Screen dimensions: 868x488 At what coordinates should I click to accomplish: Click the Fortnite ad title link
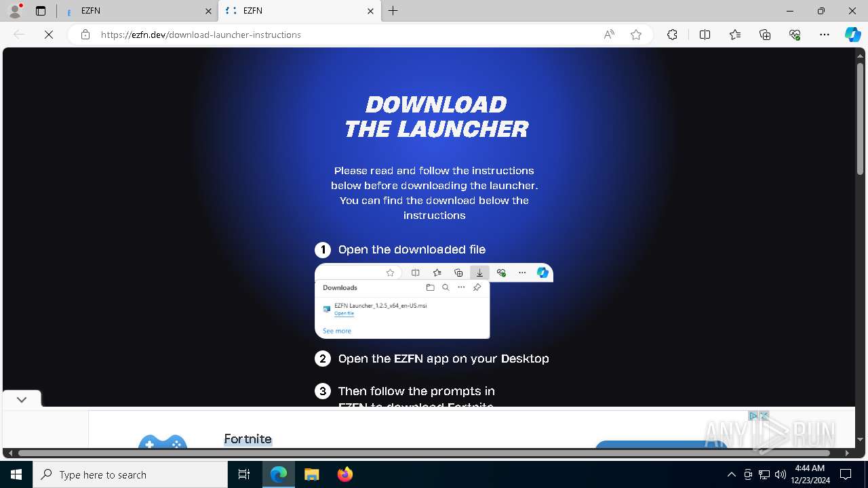[x=248, y=439]
